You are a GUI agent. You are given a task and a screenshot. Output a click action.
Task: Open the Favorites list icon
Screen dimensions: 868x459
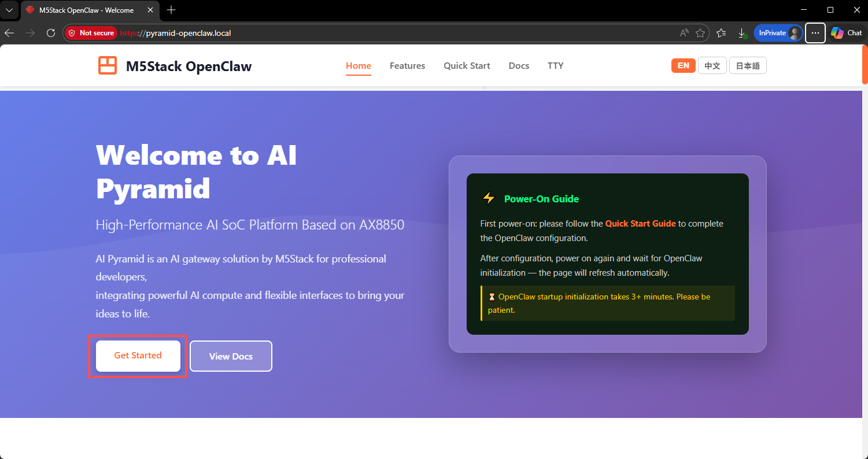point(721,33)
